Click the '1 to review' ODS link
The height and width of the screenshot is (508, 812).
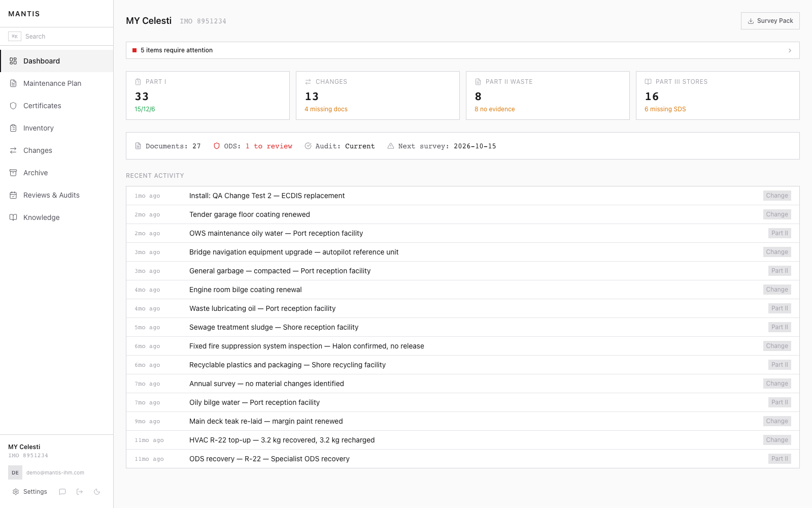269,146
